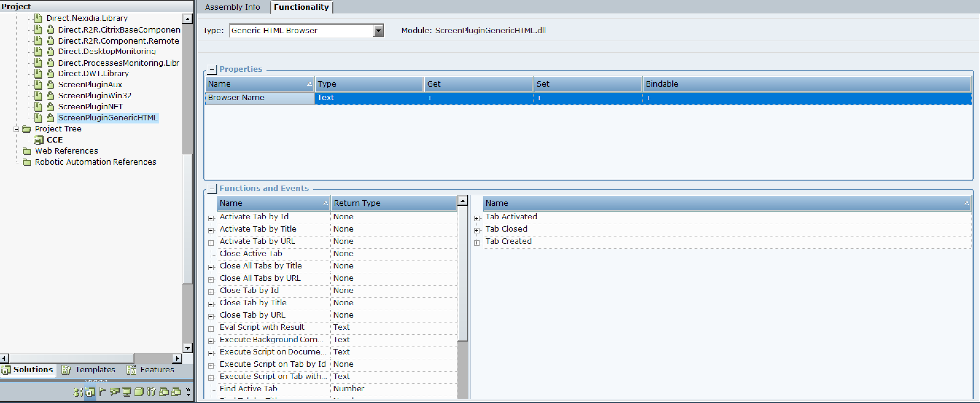Click the monitor screen icon in bottom toolbar
The image size is (980, 403).
pyautogui.click(x=127, y=392)
